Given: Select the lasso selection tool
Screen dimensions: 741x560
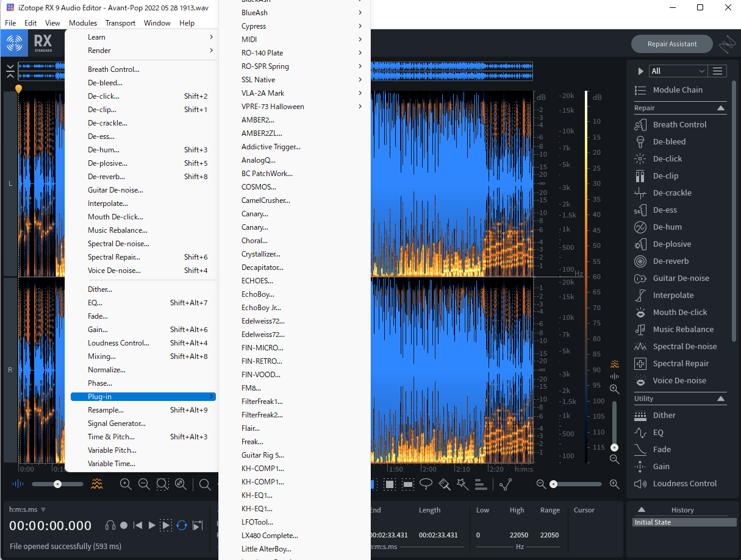Looking at the screenshot, I should 426,484.
